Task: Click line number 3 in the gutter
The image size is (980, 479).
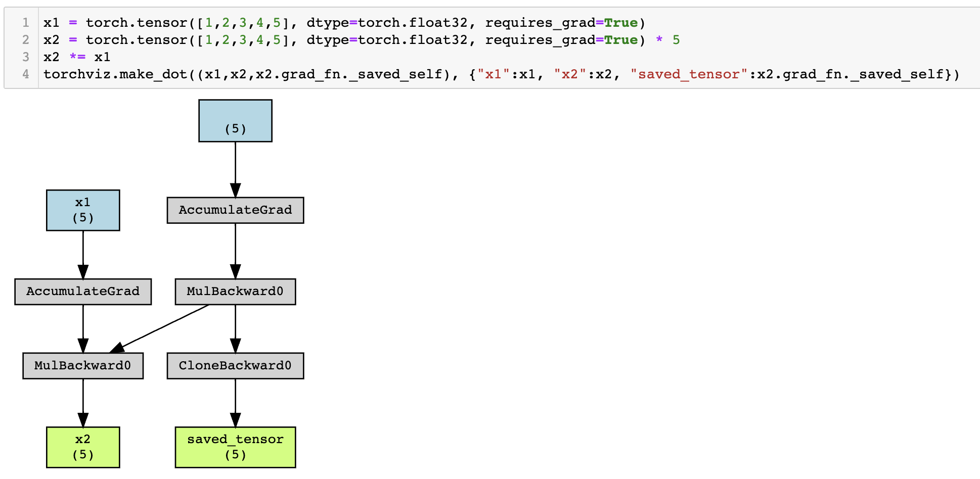Action: [x=25, y=57]
